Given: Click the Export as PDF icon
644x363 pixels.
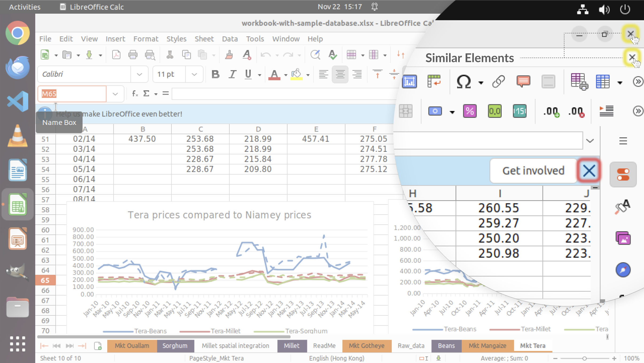Looking at the screenshot, I should click(116, 55).
